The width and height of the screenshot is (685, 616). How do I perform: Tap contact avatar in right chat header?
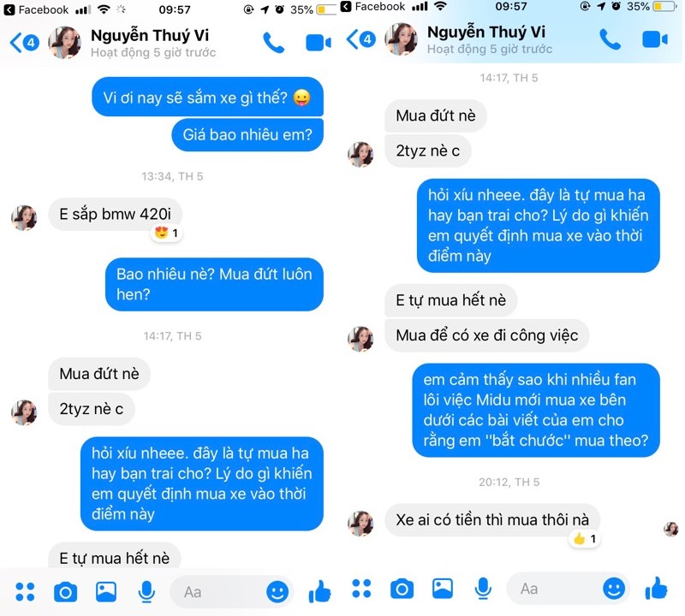[401, 39]
